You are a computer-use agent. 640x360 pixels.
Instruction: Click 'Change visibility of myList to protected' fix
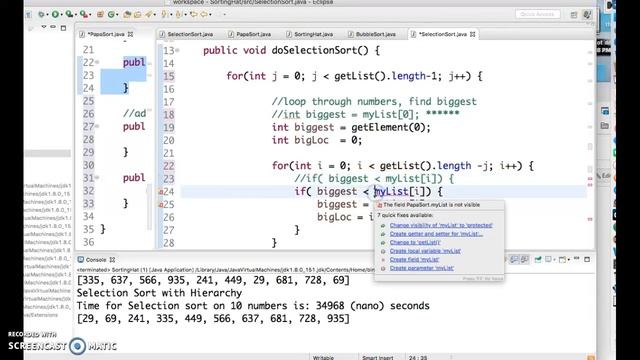[441, 225]
